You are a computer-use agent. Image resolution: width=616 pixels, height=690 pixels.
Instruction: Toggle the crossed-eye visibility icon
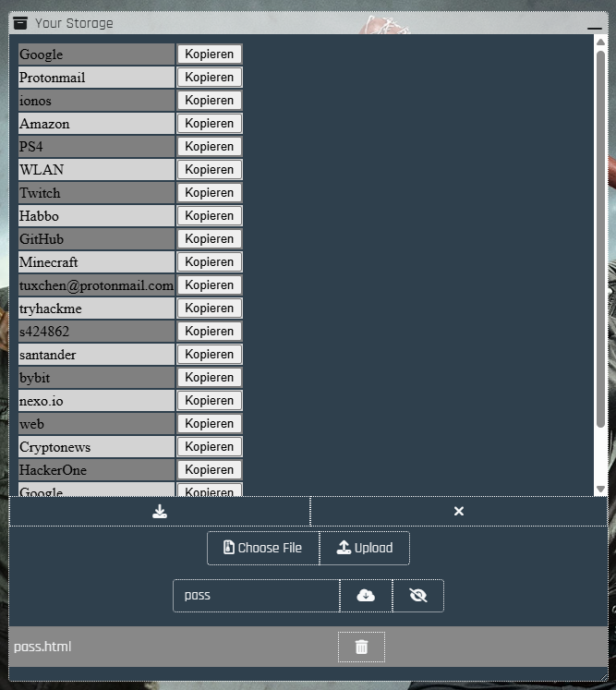tap(418, 596)
